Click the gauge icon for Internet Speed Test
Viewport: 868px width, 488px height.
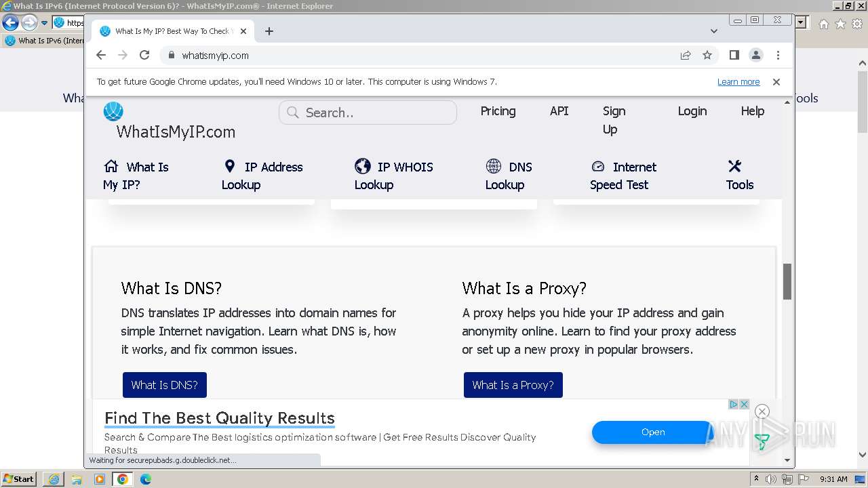point(597,167)
